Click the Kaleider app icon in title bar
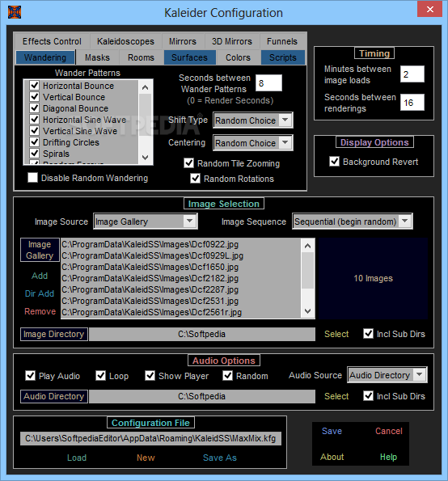The height and width of the screenshot is (481, 448). coord(15,12)
